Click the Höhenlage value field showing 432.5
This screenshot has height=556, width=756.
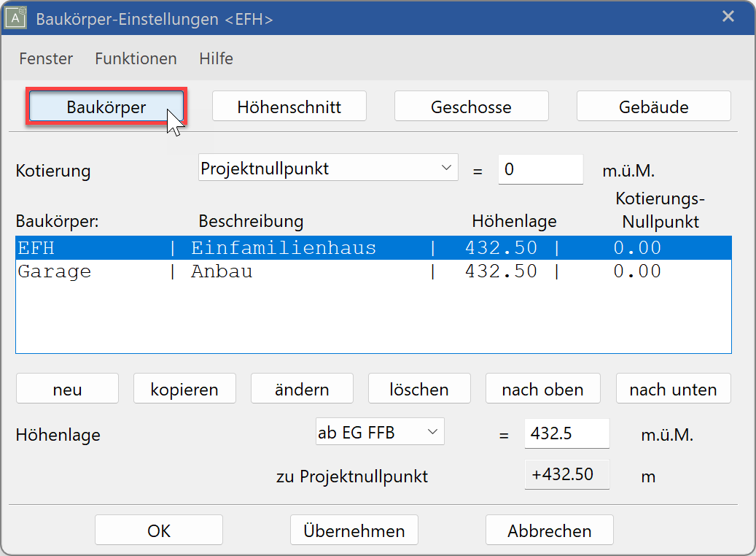[567, 433]
